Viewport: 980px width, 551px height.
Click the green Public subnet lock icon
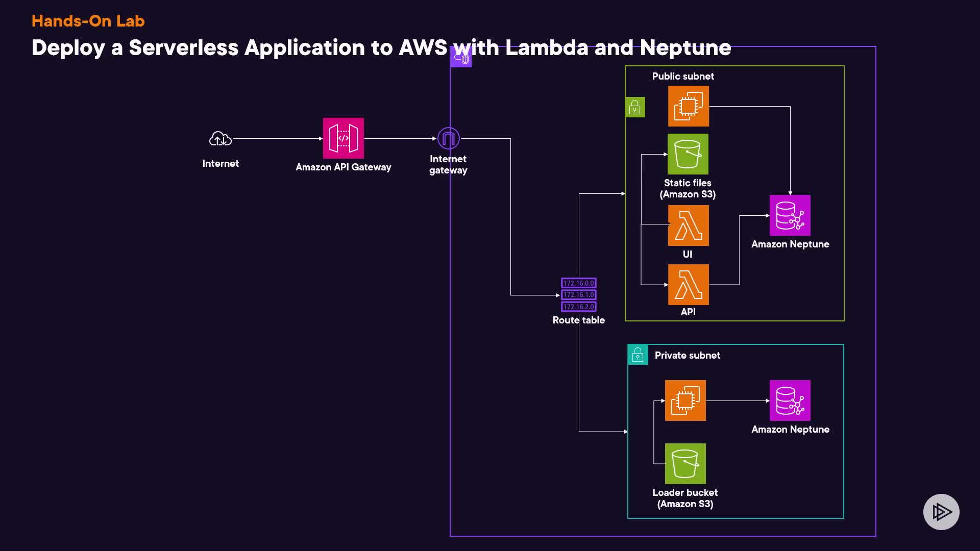(x=635, y=107)
